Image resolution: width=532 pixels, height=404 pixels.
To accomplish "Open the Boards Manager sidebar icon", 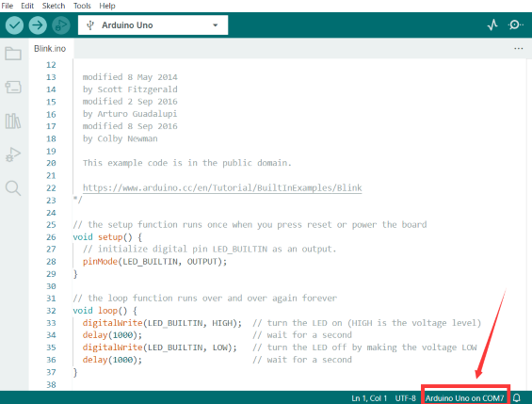I will click(13, 88).
